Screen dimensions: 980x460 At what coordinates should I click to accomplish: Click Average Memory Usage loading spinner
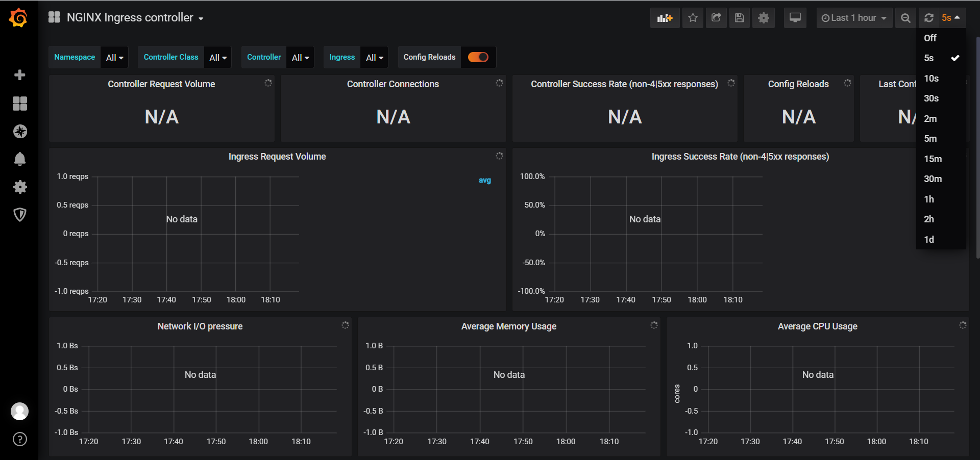click(654, 325)
